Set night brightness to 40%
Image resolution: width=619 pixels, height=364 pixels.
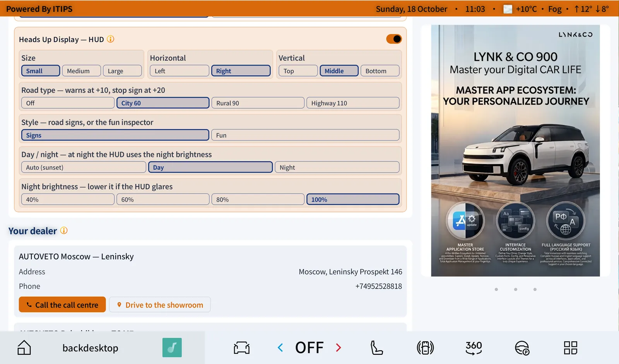point(68,199)
